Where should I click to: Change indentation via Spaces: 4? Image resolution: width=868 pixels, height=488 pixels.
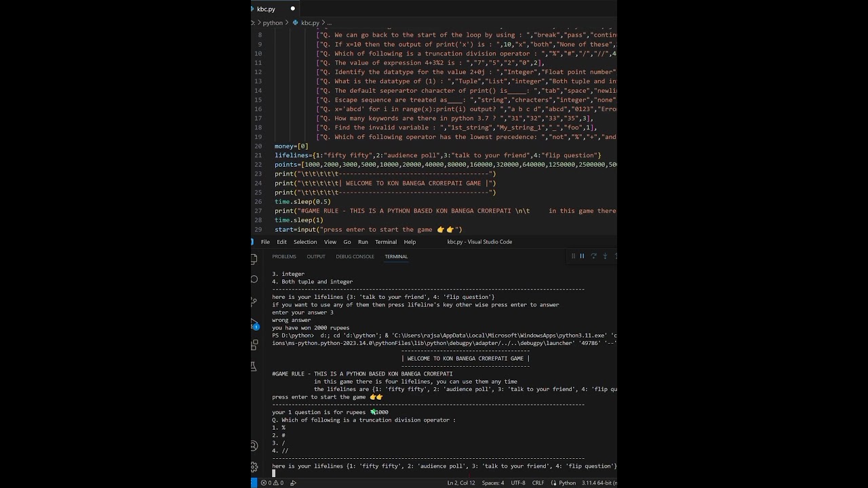493,483
